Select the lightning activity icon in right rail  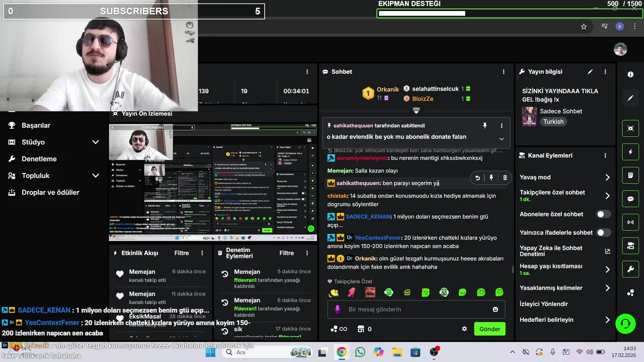pyautogui.click(x=630, y=152)
